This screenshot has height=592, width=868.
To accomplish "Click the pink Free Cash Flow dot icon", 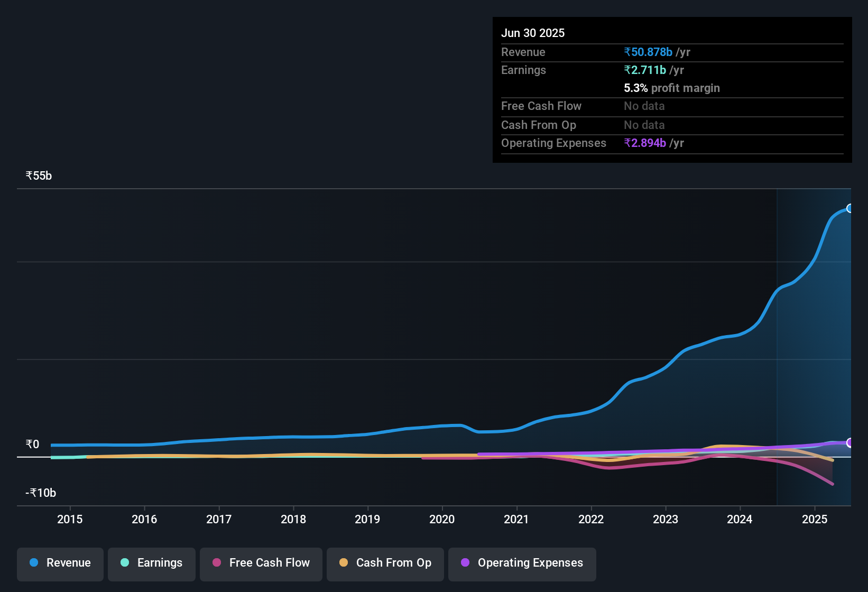I will 216,563.
